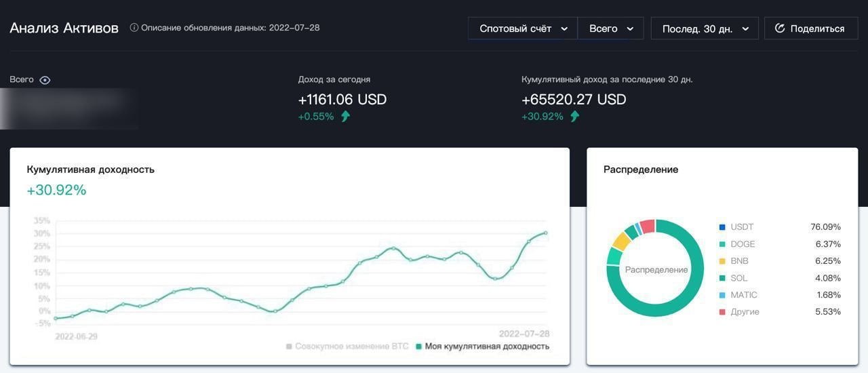Click the +1161.06 USD today income value
The width and height of the screenshot is (868, 373).
pyautogui.click(x=342, y=99)
